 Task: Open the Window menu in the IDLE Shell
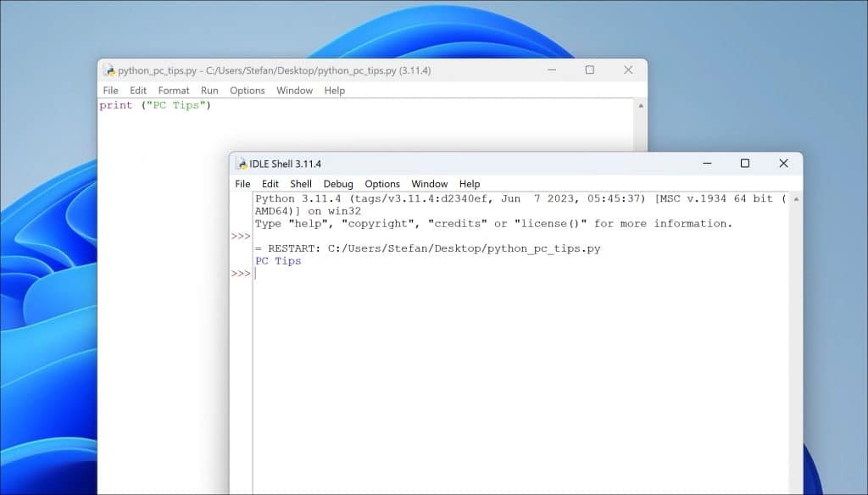click(429, 184)
